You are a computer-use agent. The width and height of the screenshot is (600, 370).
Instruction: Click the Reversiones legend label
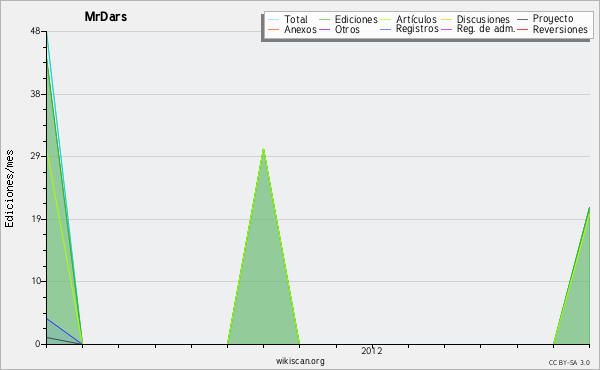coord(560,29)
